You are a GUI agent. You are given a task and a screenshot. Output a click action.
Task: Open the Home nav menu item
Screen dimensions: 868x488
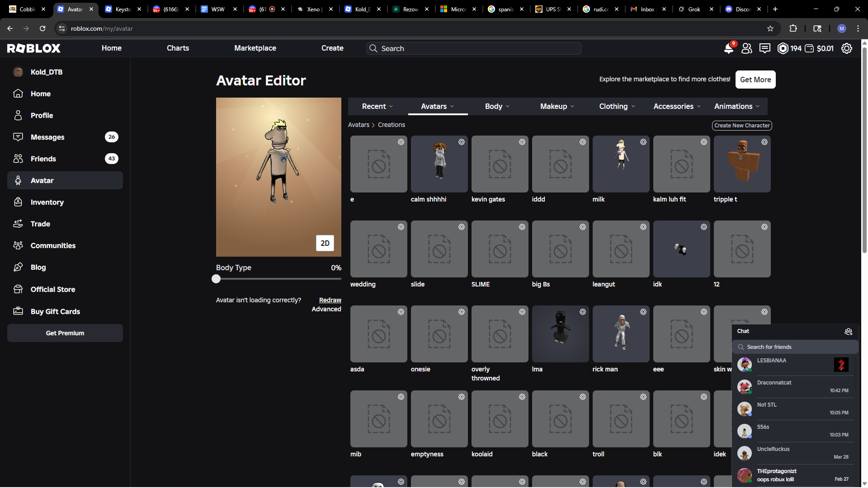pos(112,48)
